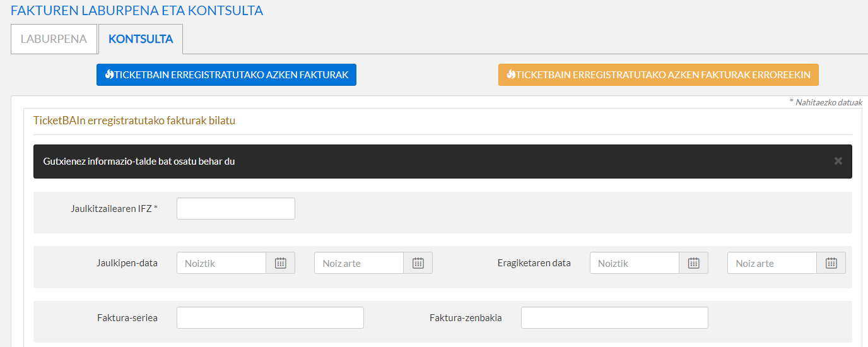Screen dimensions: 868x347
Task: Click the 'TicketBAIn erregistratutako fakturak bilatu' heading
Action: (x=134, y=121)
